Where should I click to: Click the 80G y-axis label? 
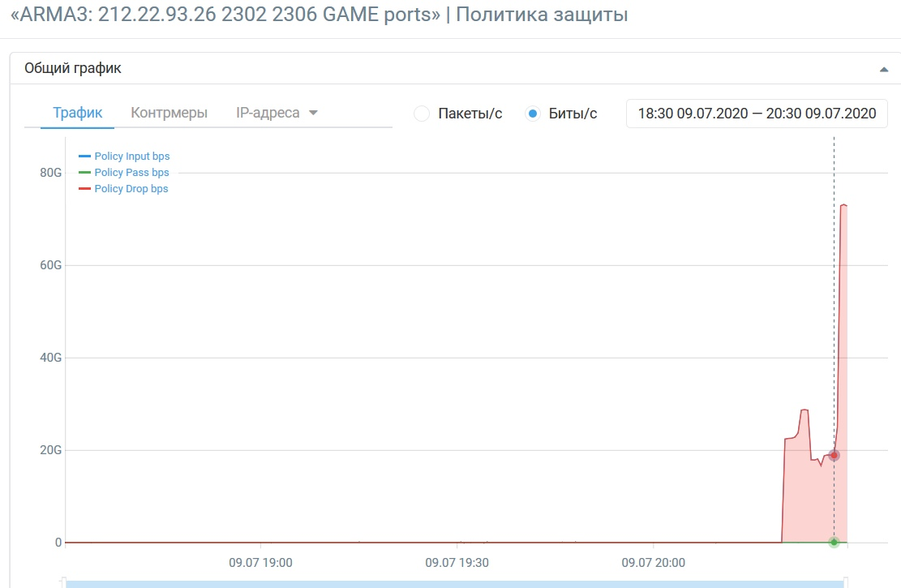[50, 173]
